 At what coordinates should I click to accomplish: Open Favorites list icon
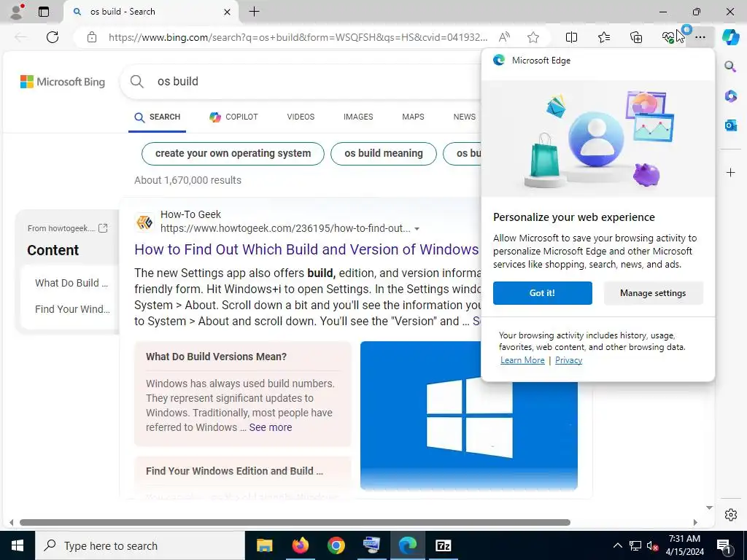(603, 37)
